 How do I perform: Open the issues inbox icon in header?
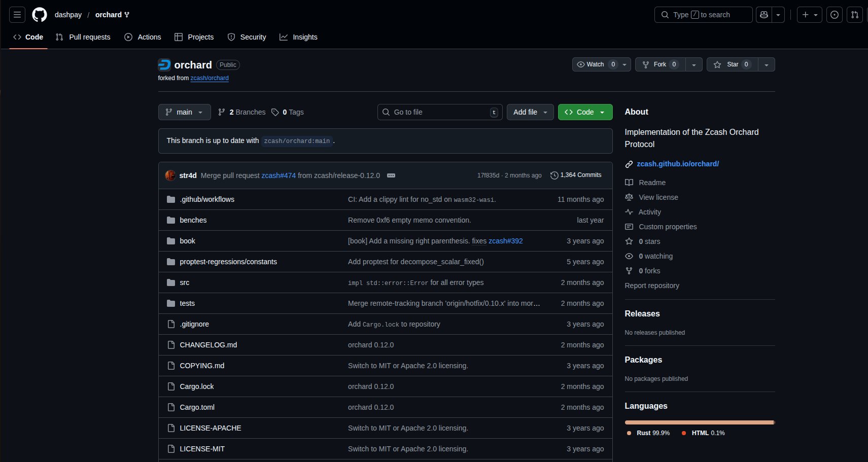point(835,15)
